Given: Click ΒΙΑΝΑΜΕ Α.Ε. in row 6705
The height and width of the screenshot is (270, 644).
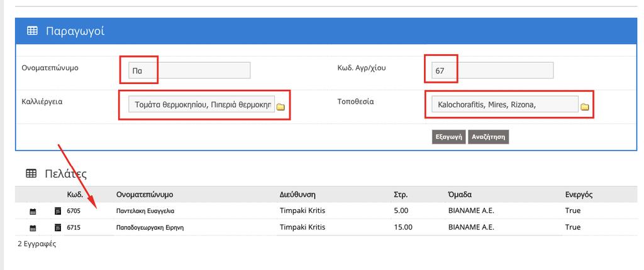Looking at the screenshot, I should coord(471,211).
